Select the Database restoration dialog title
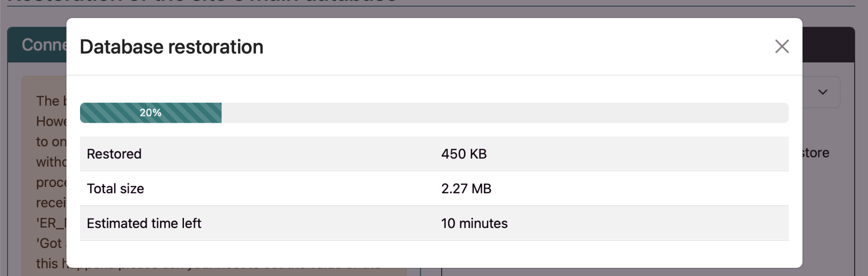 (172, 47)
